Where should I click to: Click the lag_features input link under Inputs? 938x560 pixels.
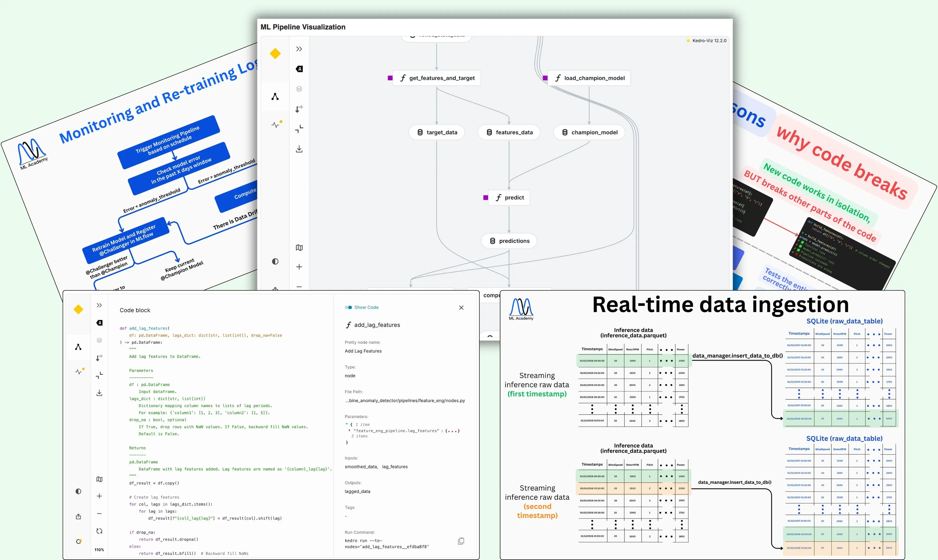click(x=394, y=467)
